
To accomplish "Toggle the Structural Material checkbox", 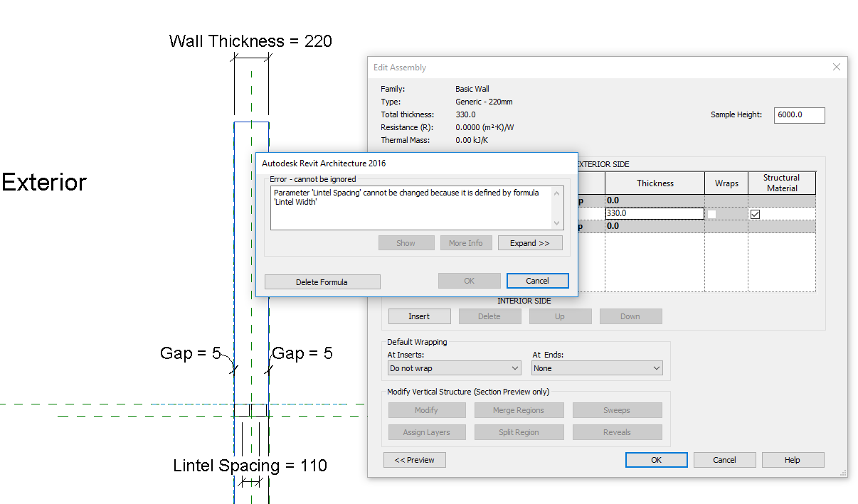I will (756, 214).
